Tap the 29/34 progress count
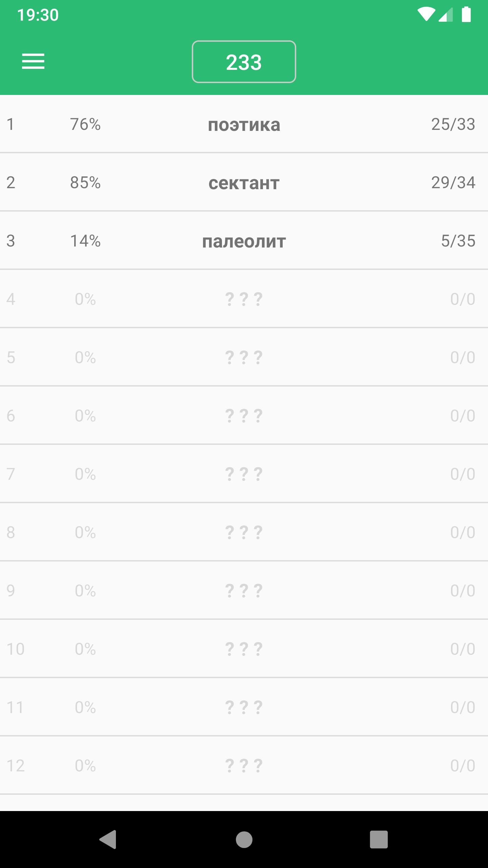This screenshot has width=488, height=868. pyautogui.click(x=453, y=183)
